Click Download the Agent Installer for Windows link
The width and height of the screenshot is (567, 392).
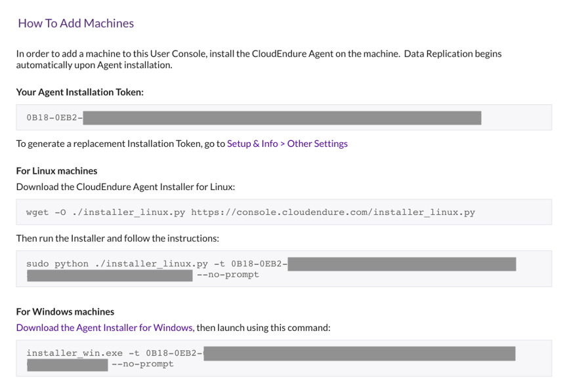104,328
